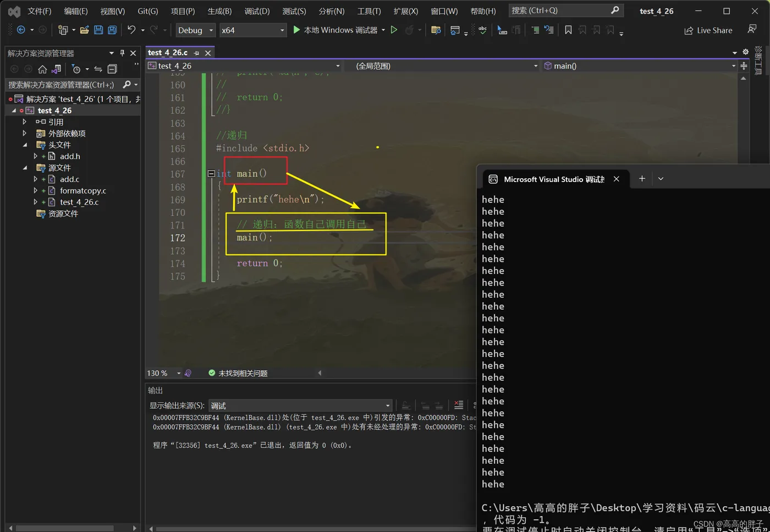The image size is (770, 532).
Task: Click the feedback person icon at top right
Action: coord(752,29)
